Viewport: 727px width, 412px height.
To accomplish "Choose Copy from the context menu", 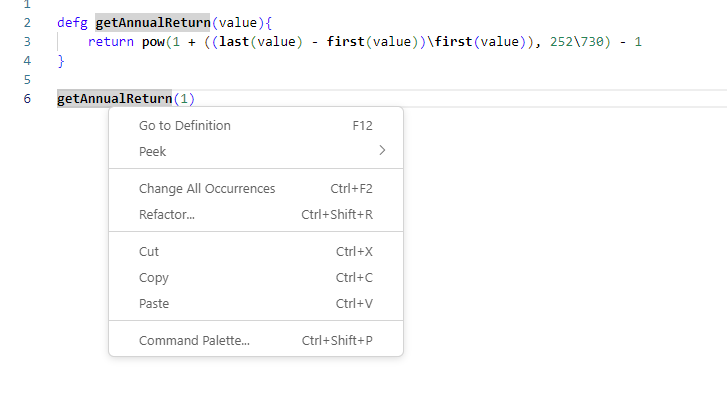I will pyautogui.click(x=154, y=278).
